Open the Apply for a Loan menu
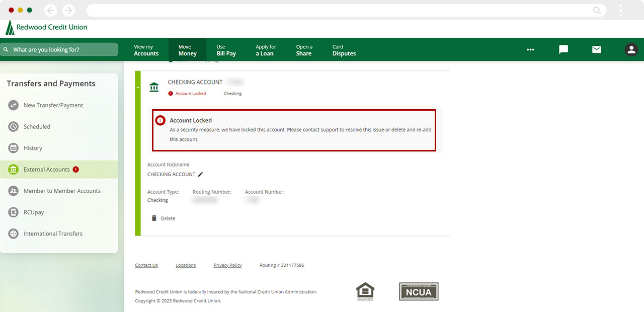This screenshot has height=312, width=644. (266, 50)
